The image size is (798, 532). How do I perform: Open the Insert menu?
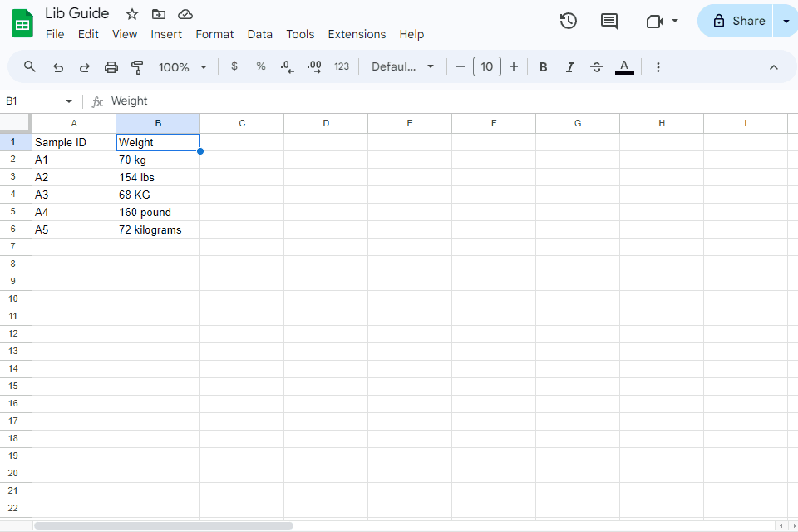(166, 34)
